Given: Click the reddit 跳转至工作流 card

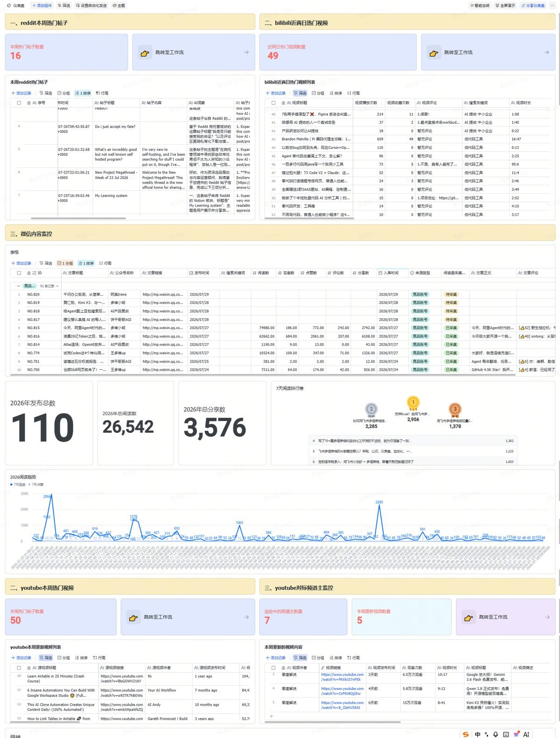Looking at the screenshot, I should pos(194,52).
